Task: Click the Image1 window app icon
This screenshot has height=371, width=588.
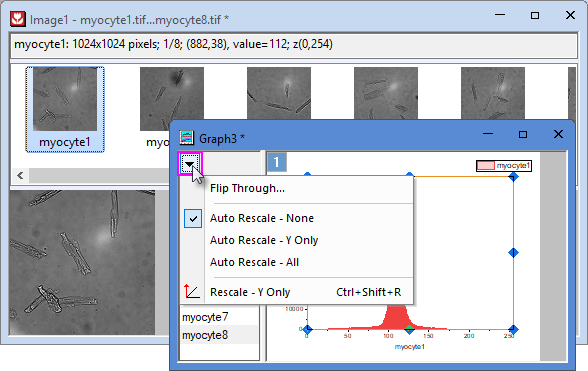Action: 18,19
